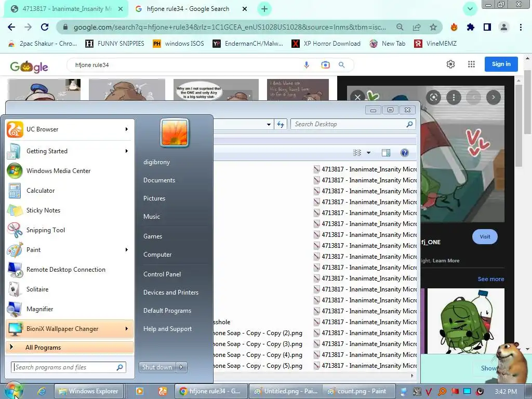Open backpack character image thumbnail

[x=466, y=321]
